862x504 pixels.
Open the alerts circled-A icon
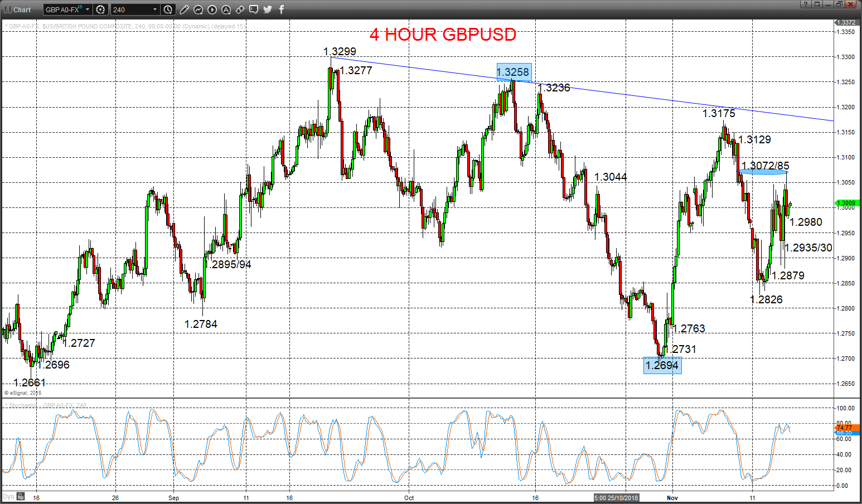(x=226, y=9)
